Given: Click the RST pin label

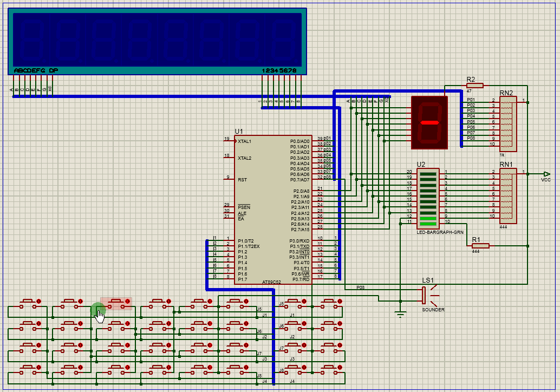Looking at the screenshot, I should (x=242, y=180).
